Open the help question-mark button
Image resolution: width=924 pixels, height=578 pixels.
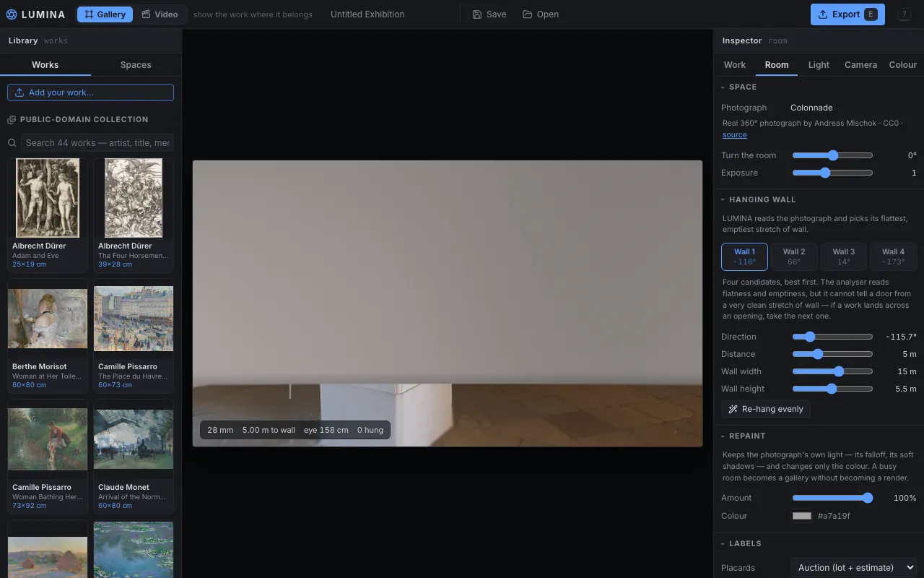[x=904, y=14]
